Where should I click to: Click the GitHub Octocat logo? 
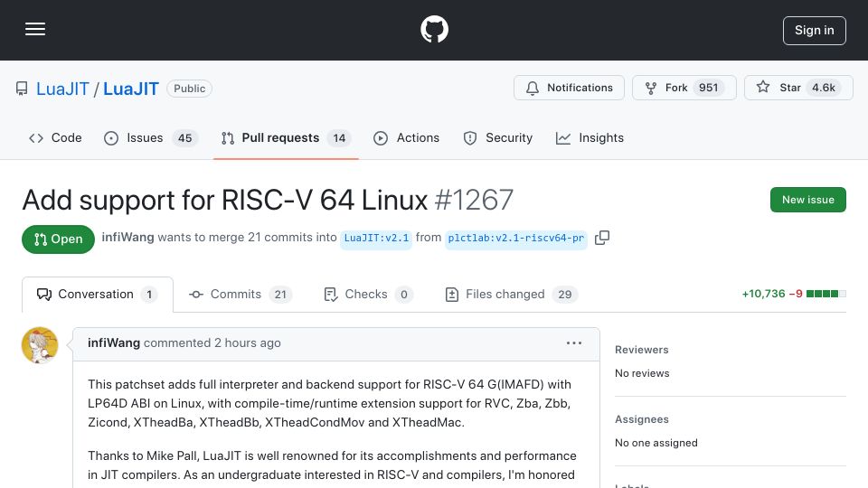[x=434, y=29]
